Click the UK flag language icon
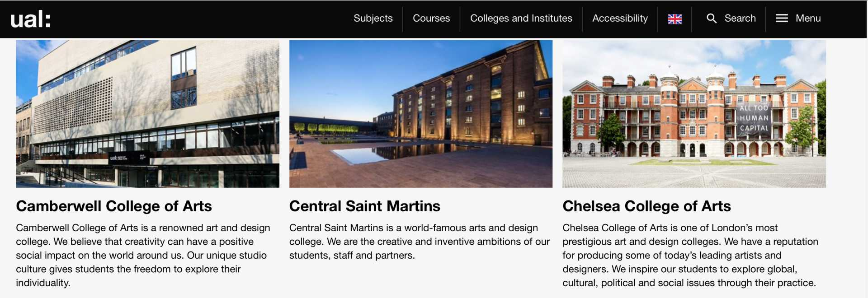The height and width of the screenshot is (298, 868). coord(675,19)
